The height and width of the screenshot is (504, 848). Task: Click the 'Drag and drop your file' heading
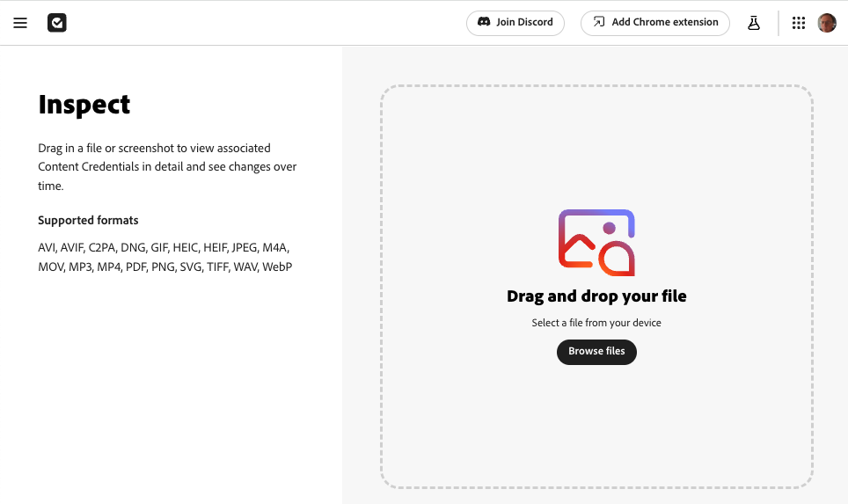pyautogui.click(x=596, y=296)
